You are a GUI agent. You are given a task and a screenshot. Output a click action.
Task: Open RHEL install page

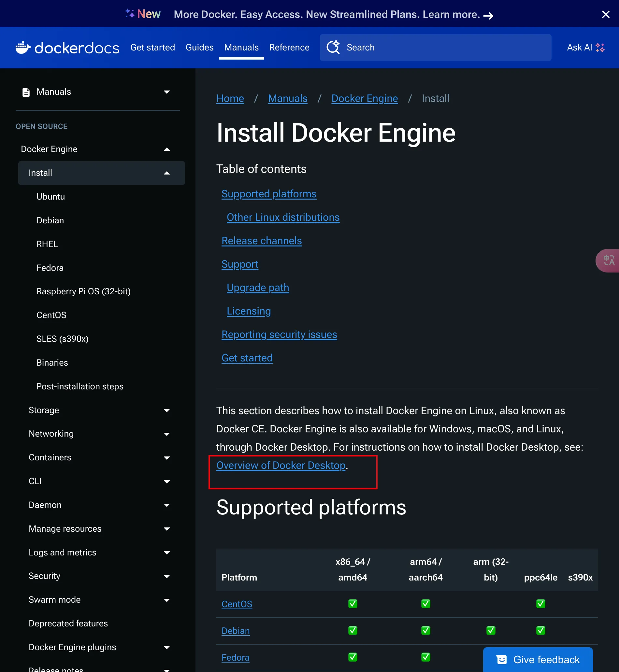click(x=47, y=244)
